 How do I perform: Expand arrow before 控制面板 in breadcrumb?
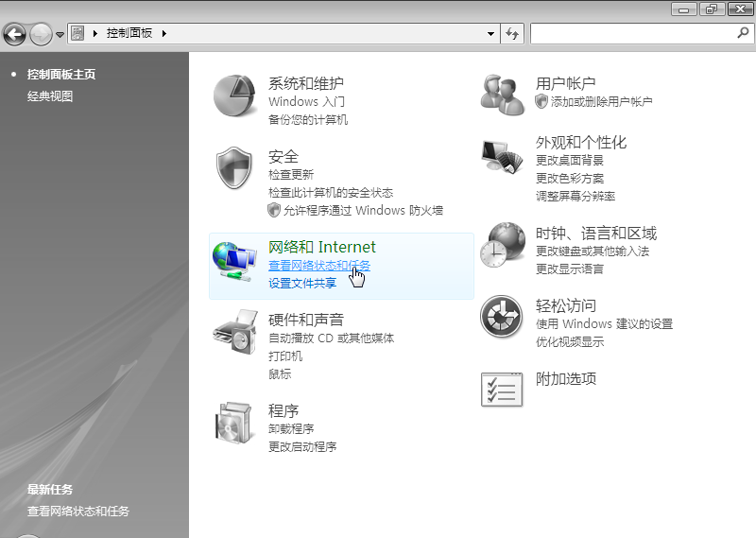tap(95, 33)
